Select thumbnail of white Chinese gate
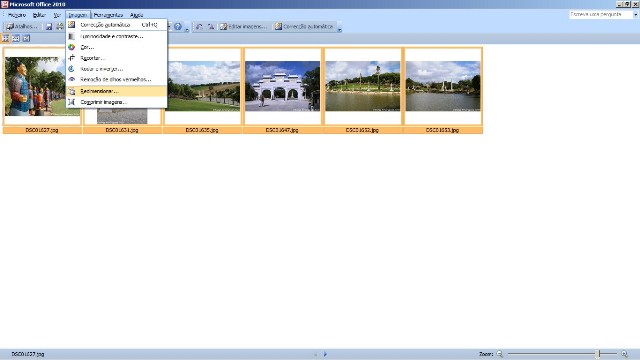This screenshot has width=640, height=360. 282,86
